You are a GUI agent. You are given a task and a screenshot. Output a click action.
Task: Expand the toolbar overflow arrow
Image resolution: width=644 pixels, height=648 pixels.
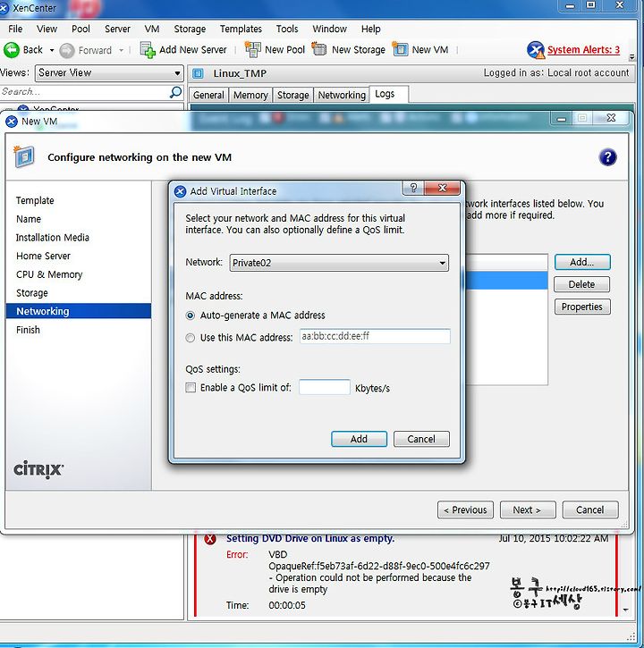(631, 57)
